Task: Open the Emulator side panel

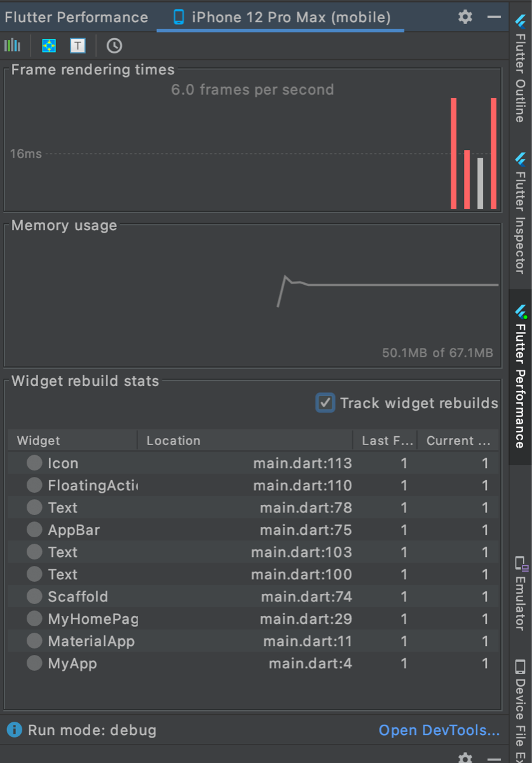Action: 521,593
